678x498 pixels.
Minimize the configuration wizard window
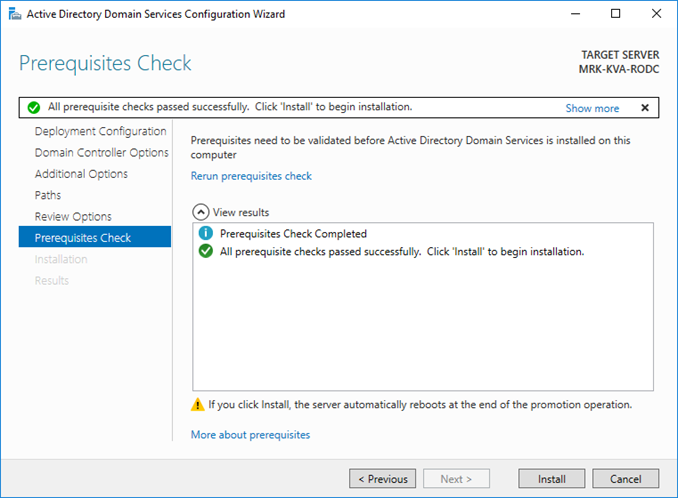(575, 14)
